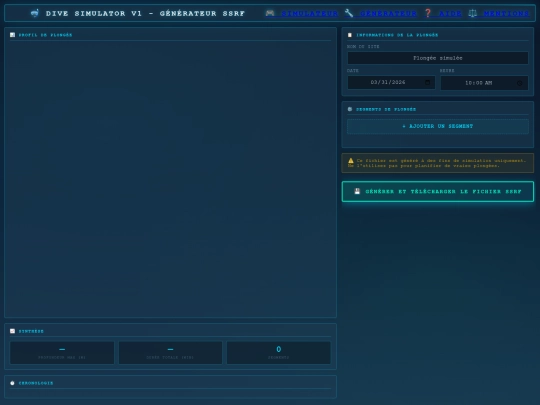Click the floppy disk icon on generate button
Image resolution: width=540 pixels, height=405 pixels.
[x=357, y=191]
